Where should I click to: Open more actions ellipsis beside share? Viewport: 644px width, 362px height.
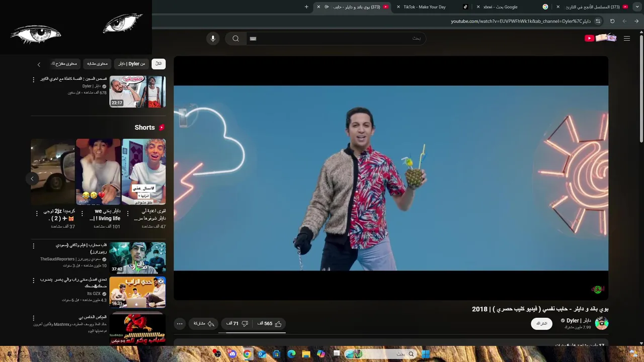pos(180,324)
